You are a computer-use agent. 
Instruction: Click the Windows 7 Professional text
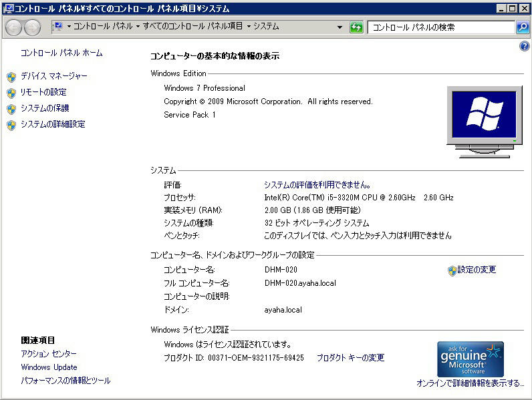click(x=205, y=88)
